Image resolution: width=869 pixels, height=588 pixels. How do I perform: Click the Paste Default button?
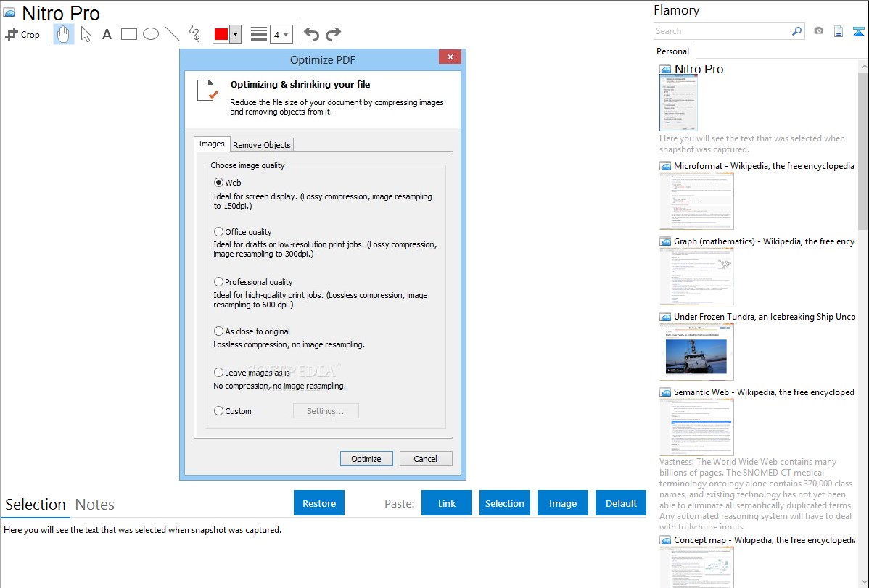[x=621, y=503]
